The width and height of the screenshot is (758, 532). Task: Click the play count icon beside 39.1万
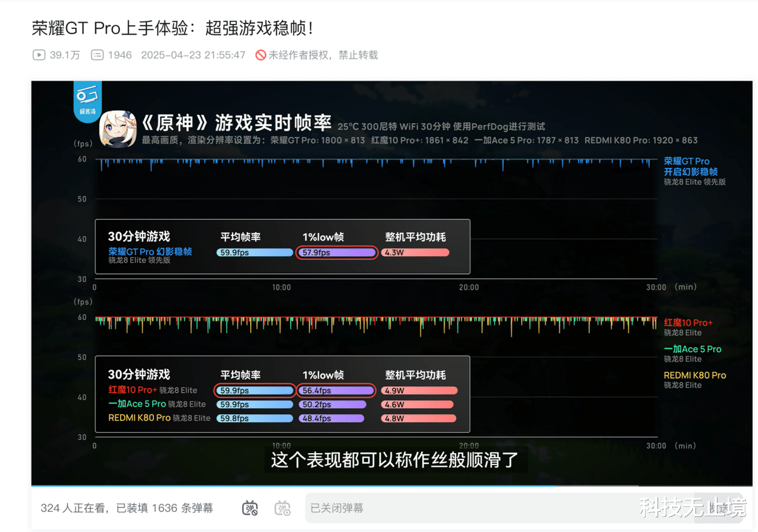tap(39, 55)
